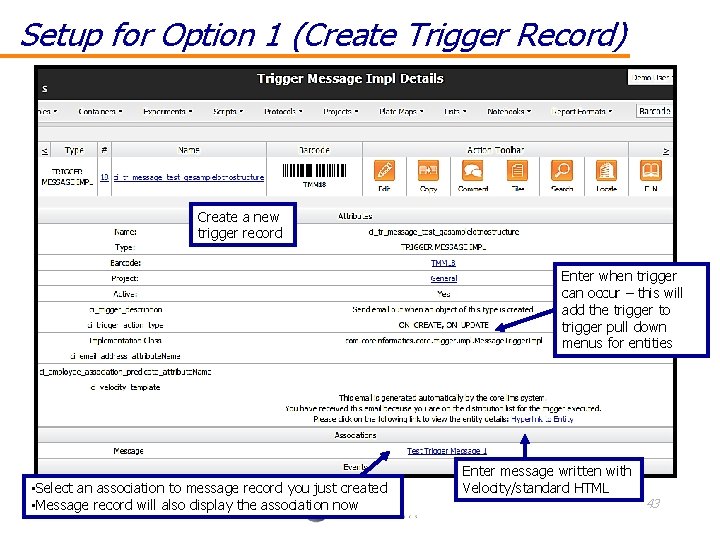Viewport: 720px width, 540px height.
Task: Click the Implementation Class label
Action: point(125,340)
